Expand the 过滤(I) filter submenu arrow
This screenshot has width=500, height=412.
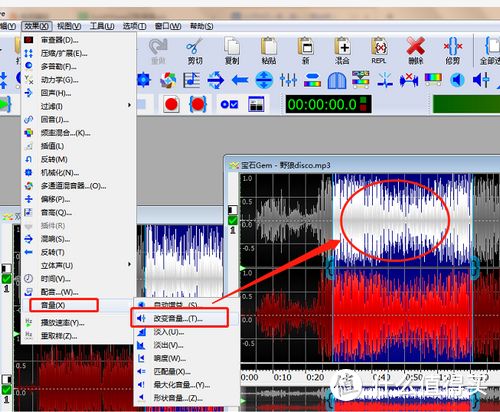[x=129, y=105]
